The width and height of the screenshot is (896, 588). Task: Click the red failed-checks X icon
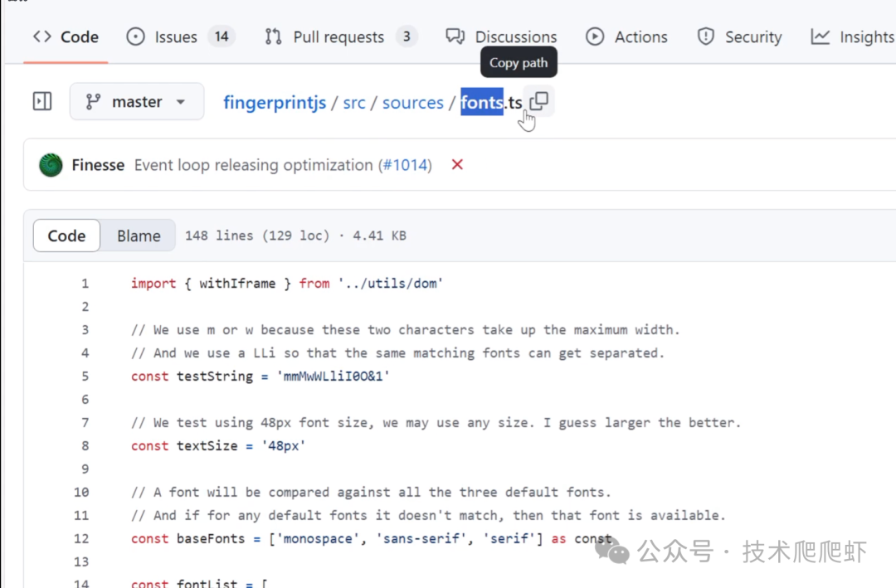pos(457,165)
